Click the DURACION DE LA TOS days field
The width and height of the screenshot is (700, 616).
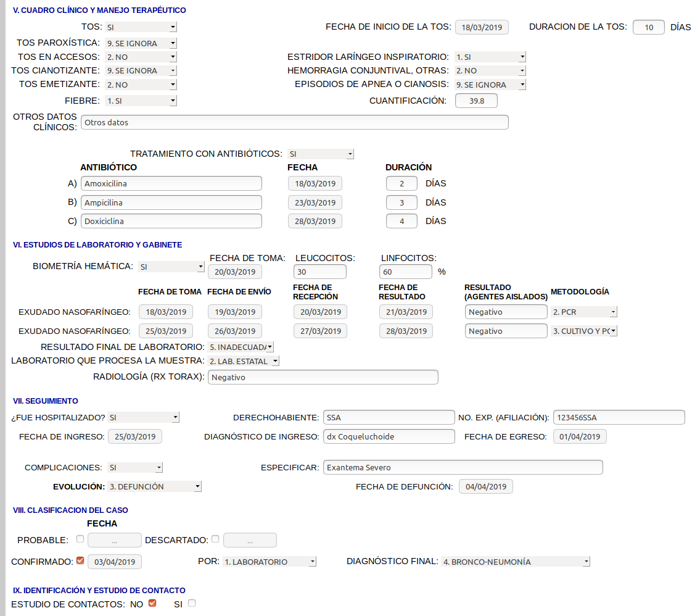coord(648,27)
